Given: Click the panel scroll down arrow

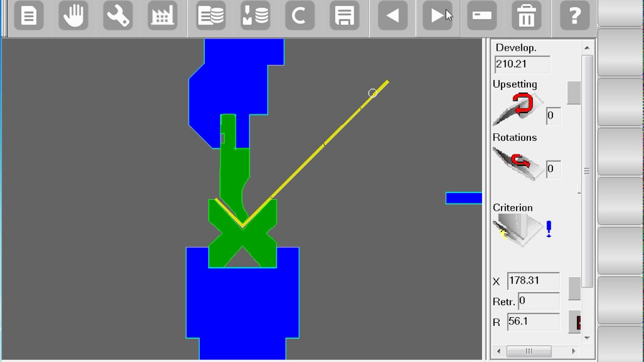Looking at the screenshot, I should [x=587, y=338].
